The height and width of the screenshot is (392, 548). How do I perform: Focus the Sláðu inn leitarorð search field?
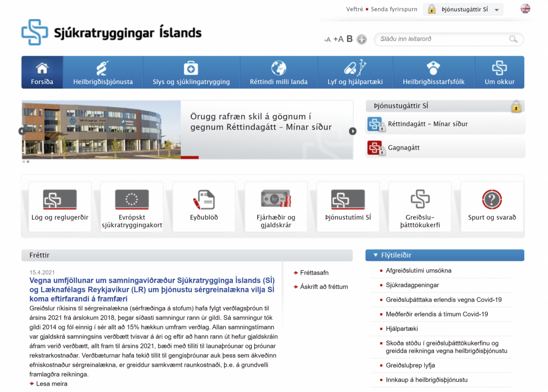[x=448, y=39]
